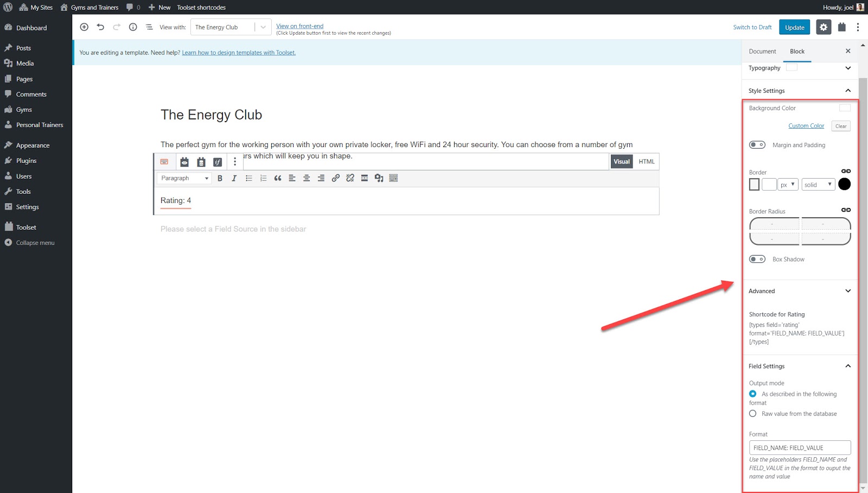Enable the Margin and Padding toggle
Image resolution: width=868 pixels, height=493 pixels.
point(757,145)
